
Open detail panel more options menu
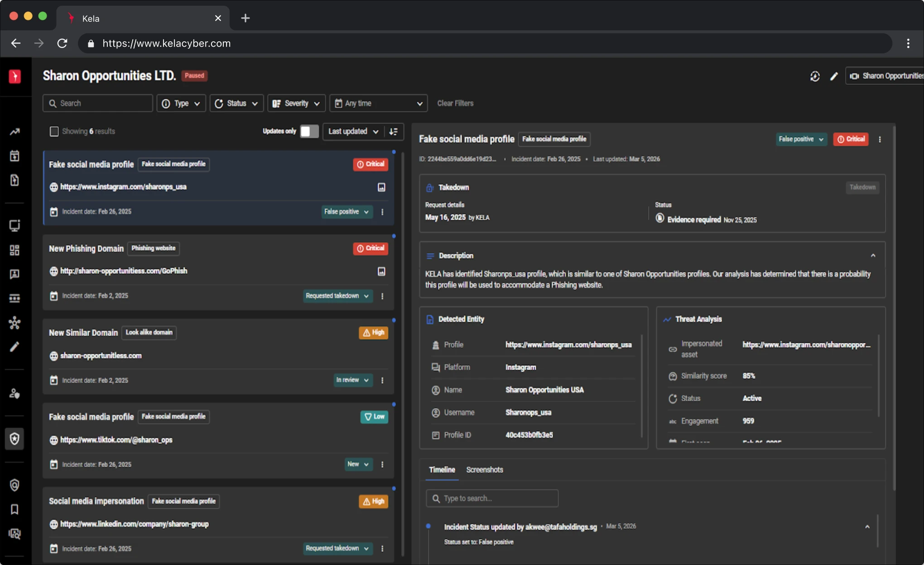click(880, 139)
